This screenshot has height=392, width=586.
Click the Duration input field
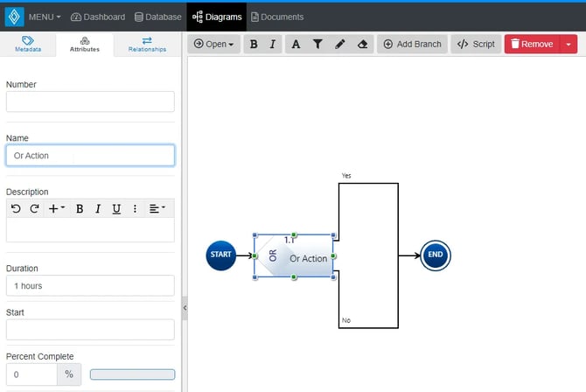point(90,286)
